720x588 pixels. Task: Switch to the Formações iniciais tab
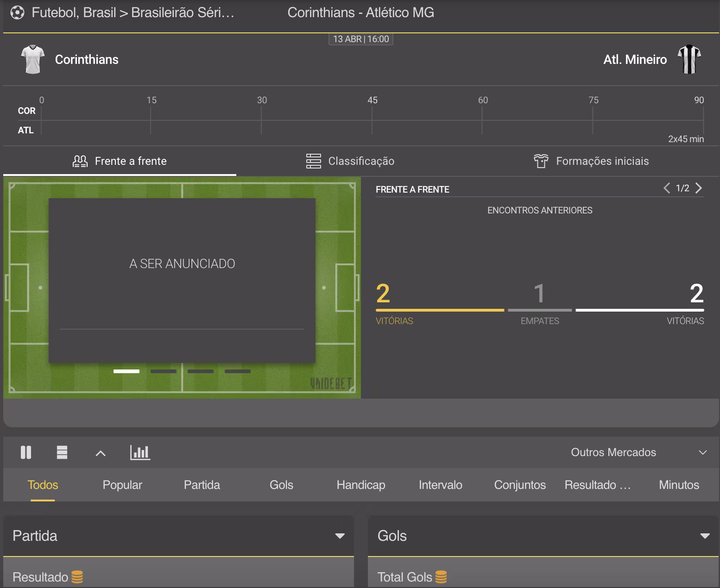(591, 161)
